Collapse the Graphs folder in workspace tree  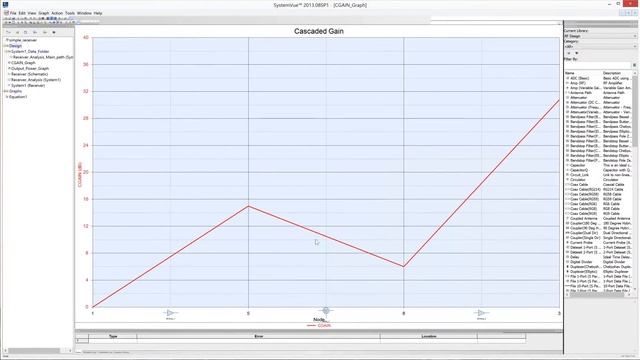coord(6,91)
